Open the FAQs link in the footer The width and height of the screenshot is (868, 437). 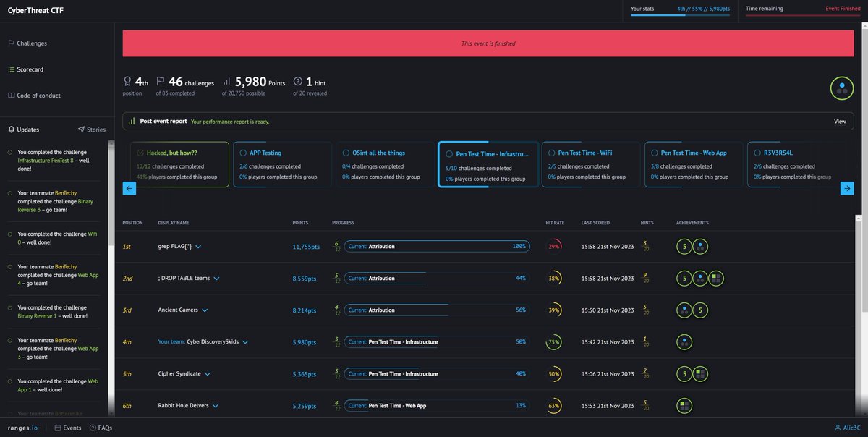click(x=101, y=428)
